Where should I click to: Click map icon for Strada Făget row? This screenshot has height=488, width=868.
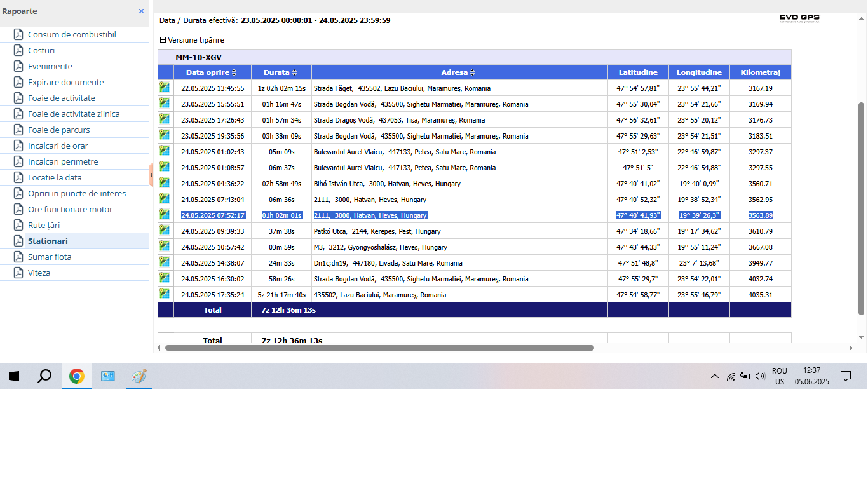165,88
